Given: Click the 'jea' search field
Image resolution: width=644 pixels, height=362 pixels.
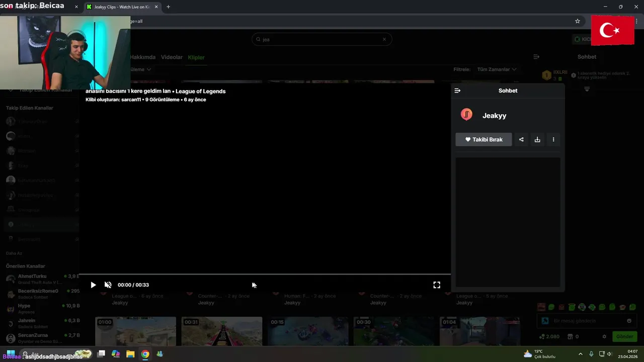Looking at the screenshot, I should coord(321,39).
